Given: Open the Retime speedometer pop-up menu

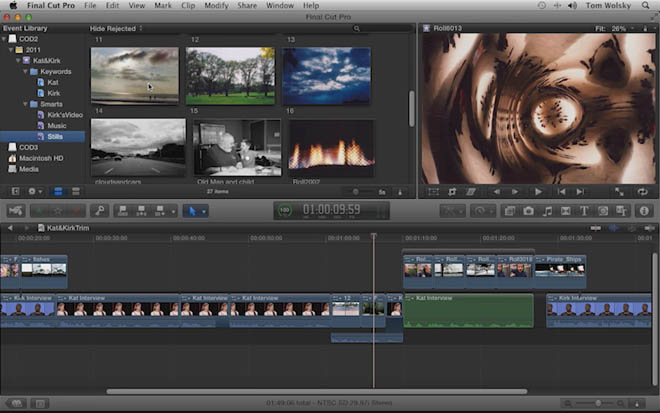Looking at the screenshot, I should click(x=482, y=211).
